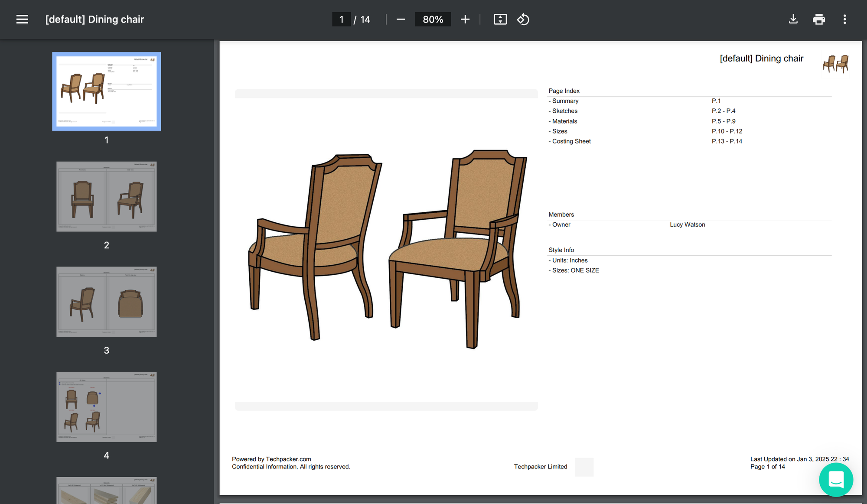Image resolution: width=867 pixels, height=504 pixels.
Task: Click the owner name 'Lucy Watson'
Action: tap(688, 224)
